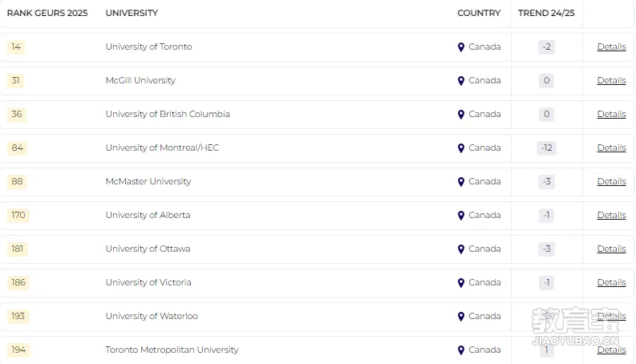The image size is (636, 364).
Task: Open Details for University of Toronto
Action: coord(611,47)
